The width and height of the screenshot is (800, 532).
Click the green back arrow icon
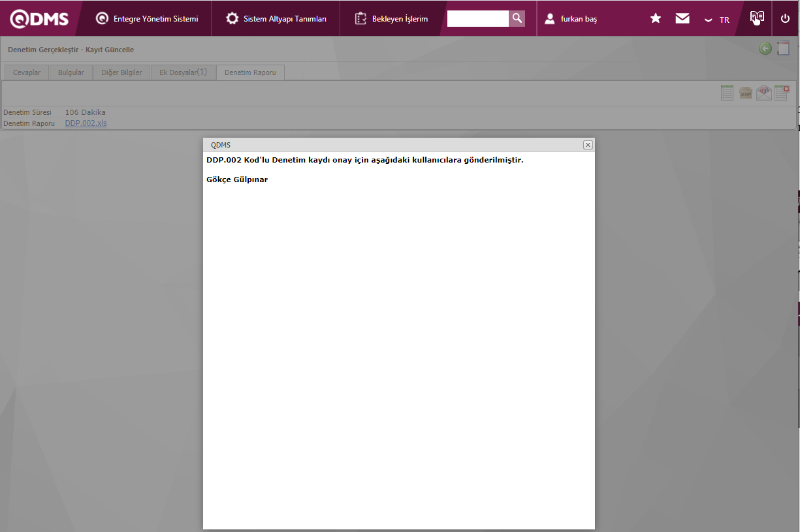(x=765, y=48)
